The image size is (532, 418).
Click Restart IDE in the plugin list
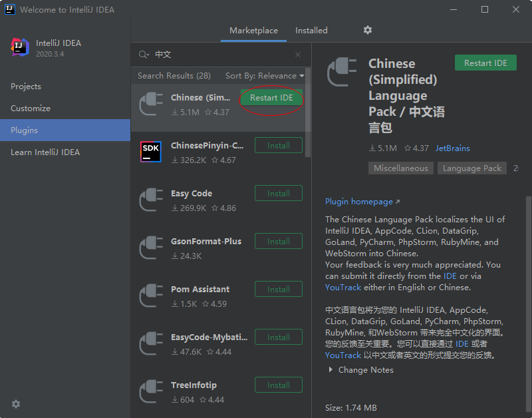click(x=271, y=97)
